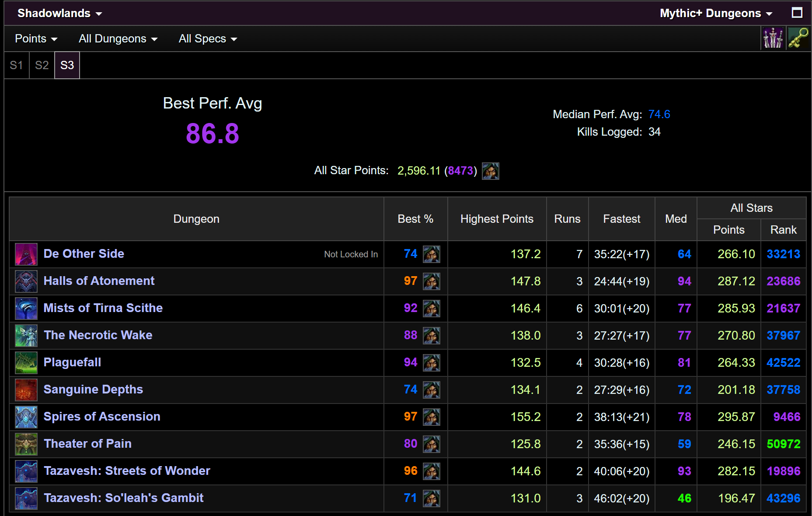Click De Other Side rank 33213
The height and width of the screenshot is (516, 812).
click(x=784, y=254)
